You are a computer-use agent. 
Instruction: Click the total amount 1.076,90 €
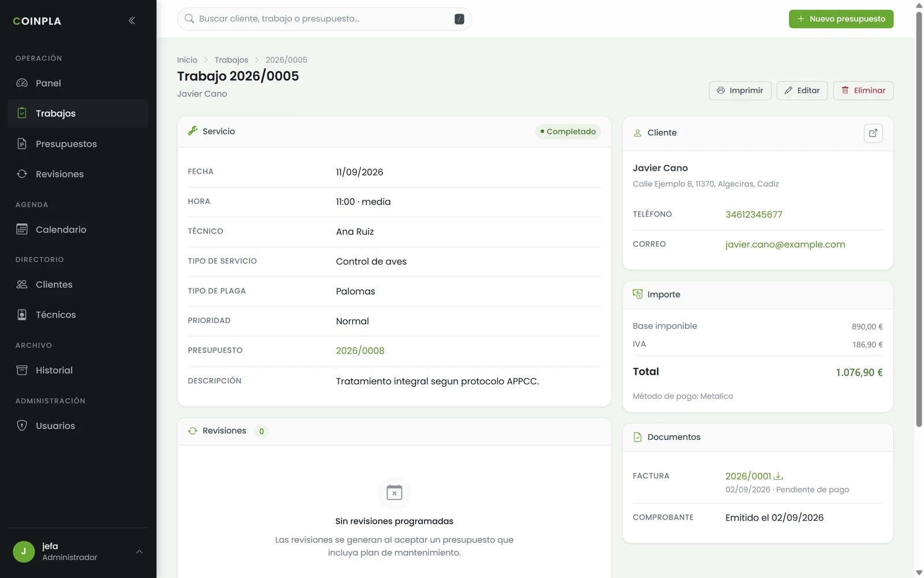pyautogui.click(x=859, y=373)
